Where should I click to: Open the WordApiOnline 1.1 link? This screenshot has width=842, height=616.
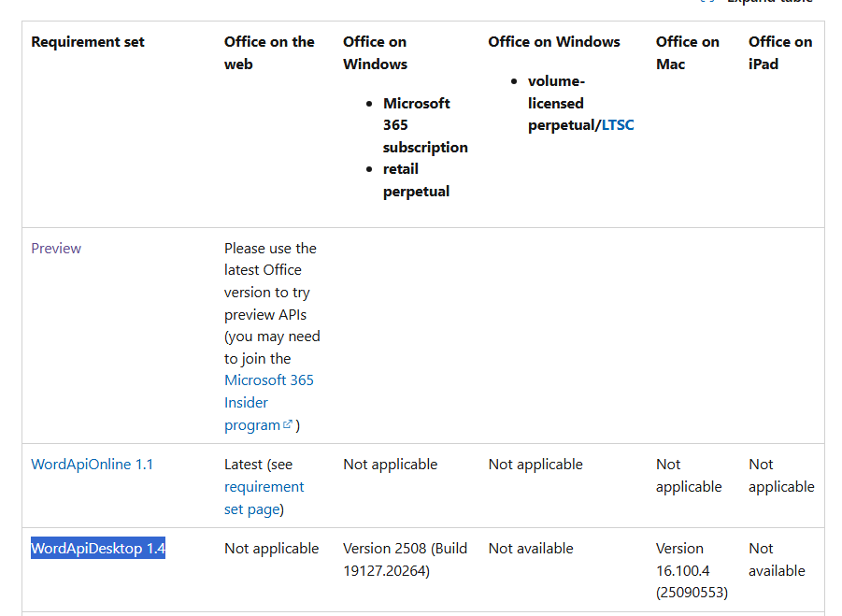point(92,465)
